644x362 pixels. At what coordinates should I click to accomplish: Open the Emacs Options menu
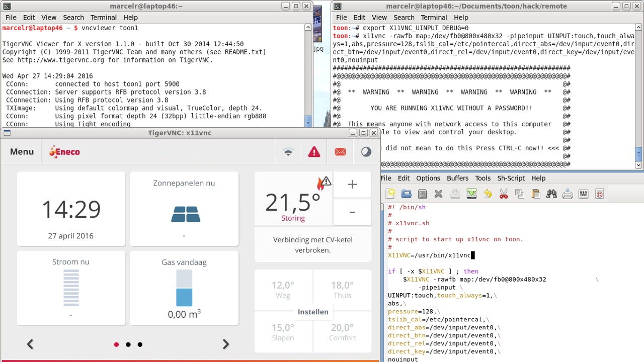(428, 178)
